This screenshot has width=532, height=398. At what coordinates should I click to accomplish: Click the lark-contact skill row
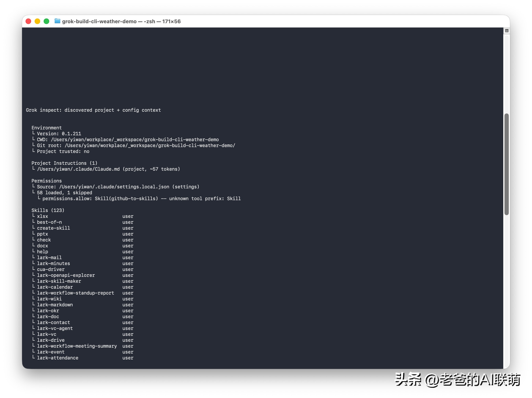pos(83,322)
